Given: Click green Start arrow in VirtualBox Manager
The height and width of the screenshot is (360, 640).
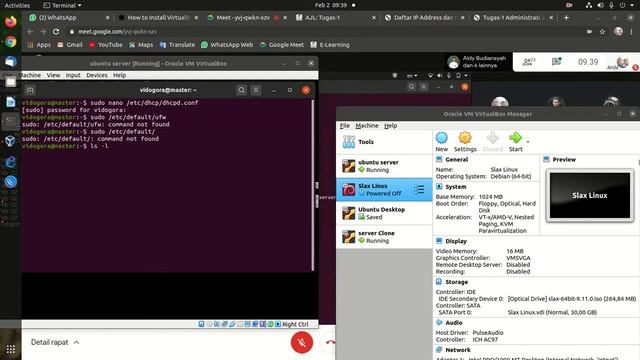Looking at the screenshot, I should tap(516, 142).
